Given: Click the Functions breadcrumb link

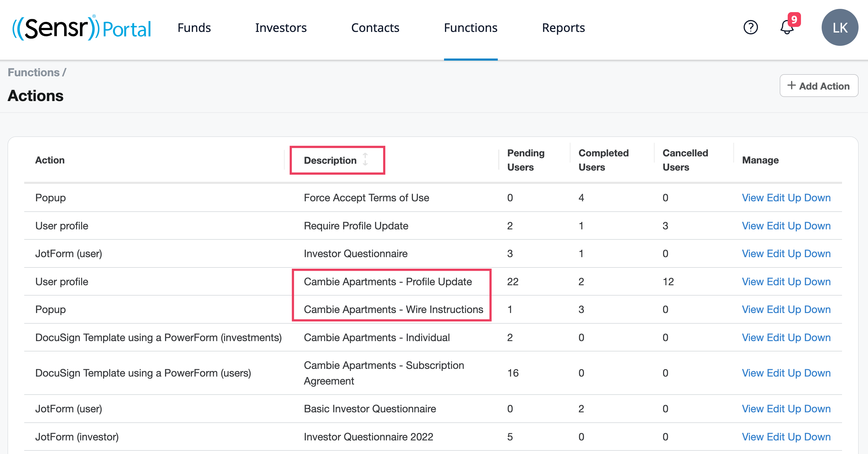Looking at the screenshot, I should pyautogui.click(x=34, y=72).
